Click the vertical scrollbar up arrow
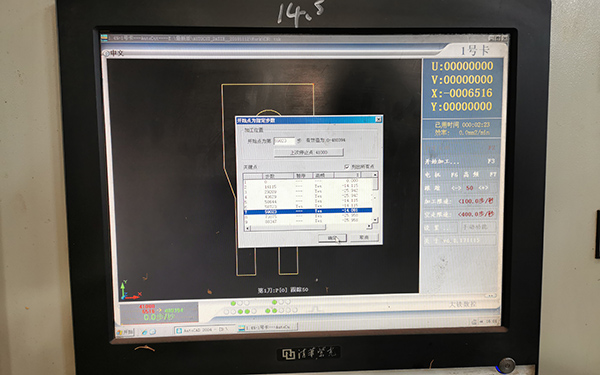 (x=375, y=175)
